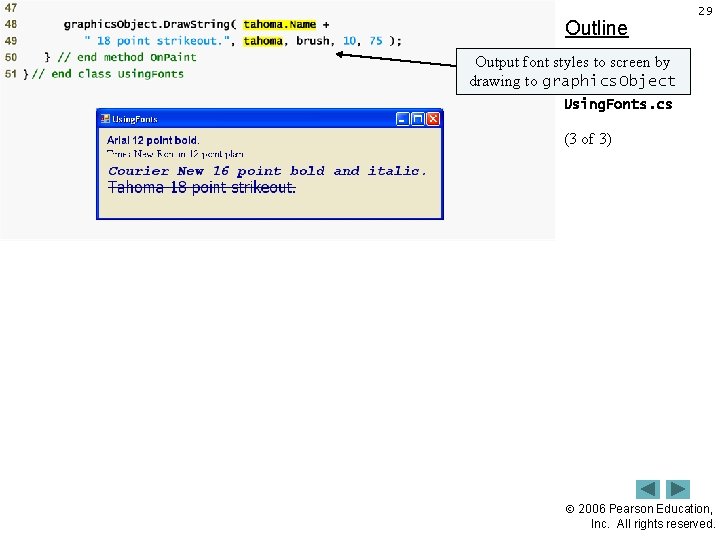Click "Arial 12 point bold." text
720x540 pixels.
coord(153,141)
